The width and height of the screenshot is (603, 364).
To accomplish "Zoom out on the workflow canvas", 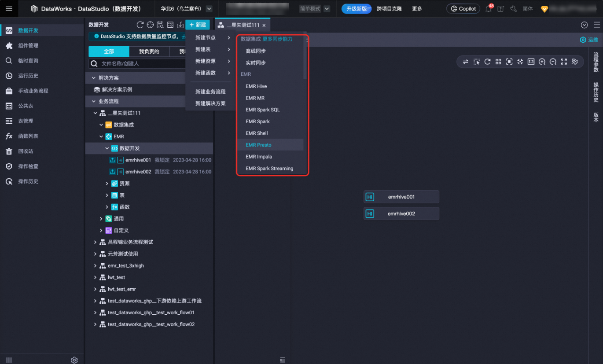I will (x=553, y=62).
